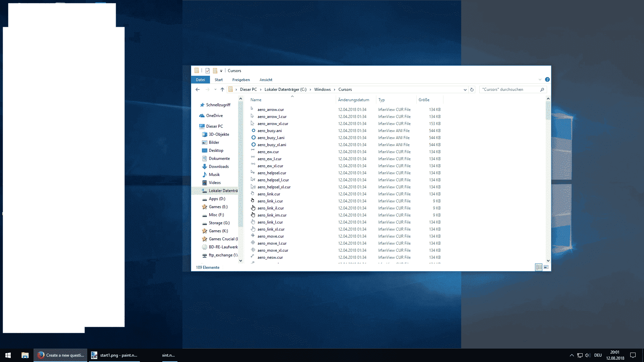Image resolution: width=644 pixels, height=362 pixels.
Task: Open the Freigeben ribbon tab
Action: tap(241, 80)
